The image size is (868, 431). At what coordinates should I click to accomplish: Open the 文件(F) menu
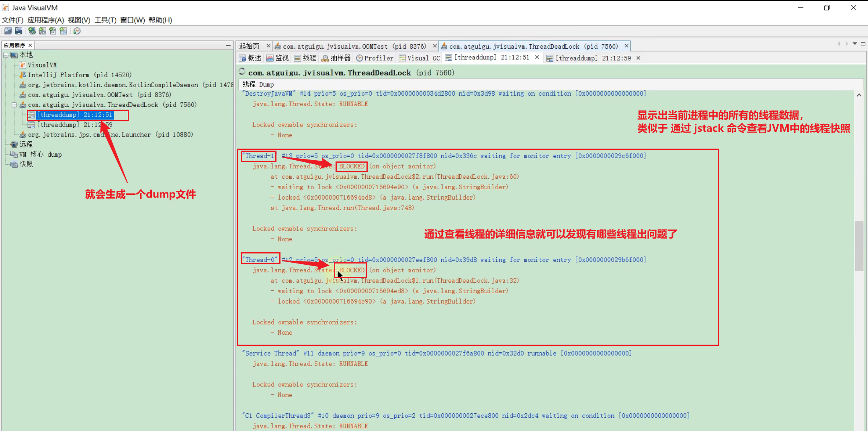tap(12, 20)
